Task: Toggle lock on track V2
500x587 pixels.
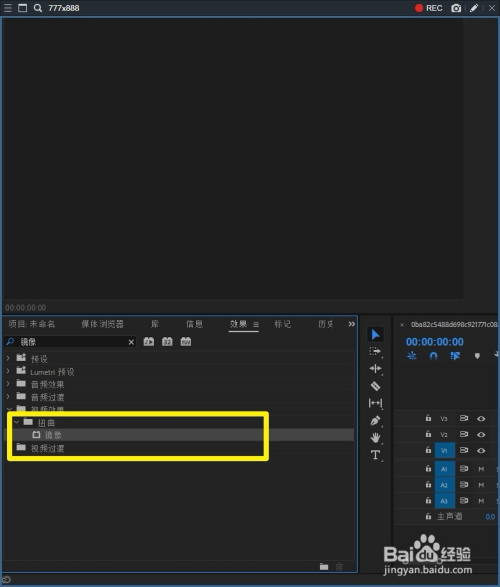Action: 429,434
